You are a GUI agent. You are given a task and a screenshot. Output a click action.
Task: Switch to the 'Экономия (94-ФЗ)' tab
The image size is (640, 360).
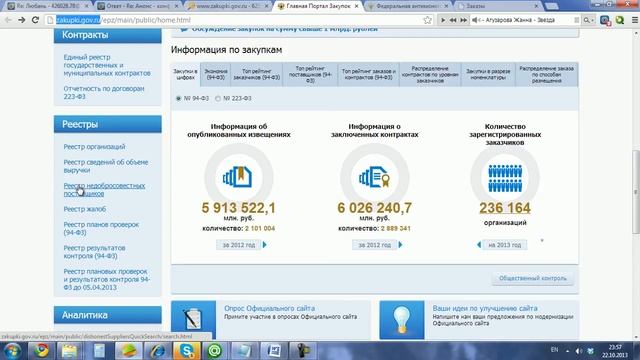[x=216, y=74]
